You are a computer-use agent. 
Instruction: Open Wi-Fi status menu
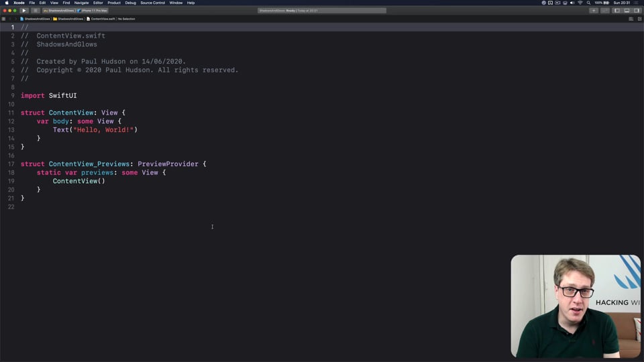580,3
